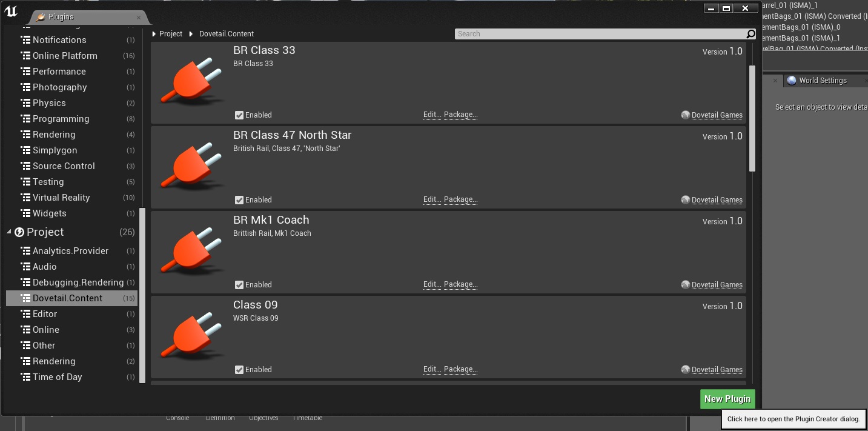Select the Timetable tab at the bottom
Screen dimensions: 868x431
(x=308, y=418)
